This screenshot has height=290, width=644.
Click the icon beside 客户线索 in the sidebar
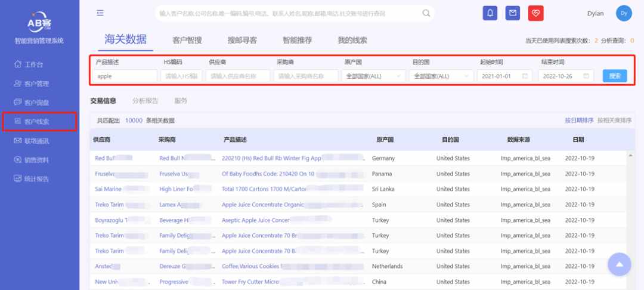coord(17,122)
